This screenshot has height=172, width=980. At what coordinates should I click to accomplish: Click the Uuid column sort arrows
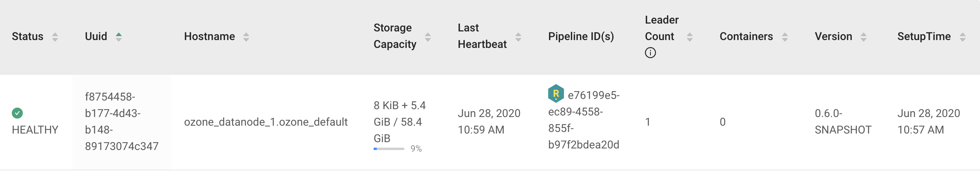119,37
